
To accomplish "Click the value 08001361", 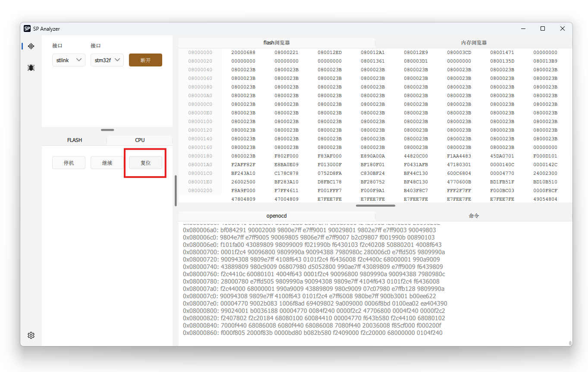I will [x=373, y=61].
